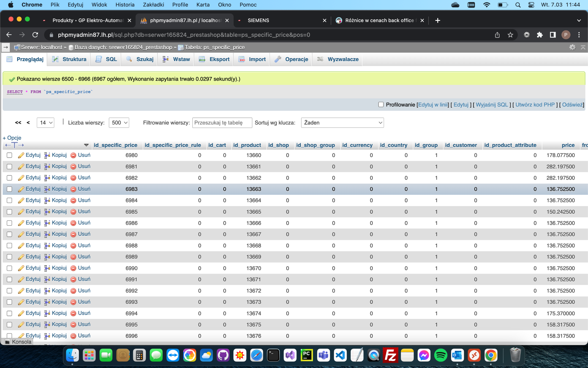588x368 pixels.
Task: Click the Wyjaśnij SQL link
Action: pyautogui.click(x=492, y=105)
